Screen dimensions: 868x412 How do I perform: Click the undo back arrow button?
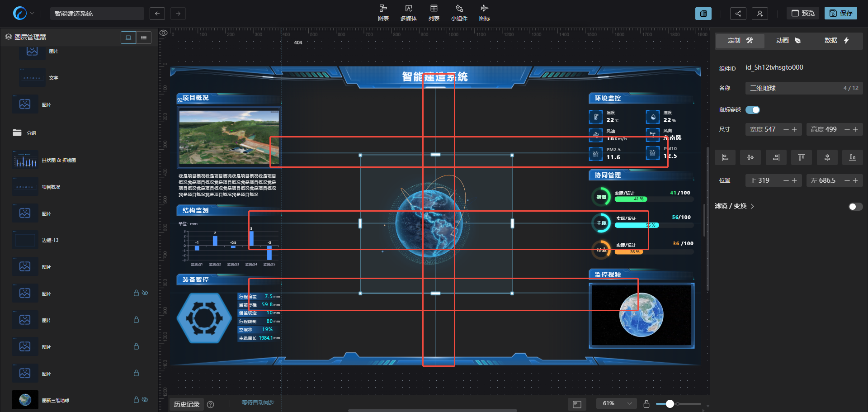157,14
